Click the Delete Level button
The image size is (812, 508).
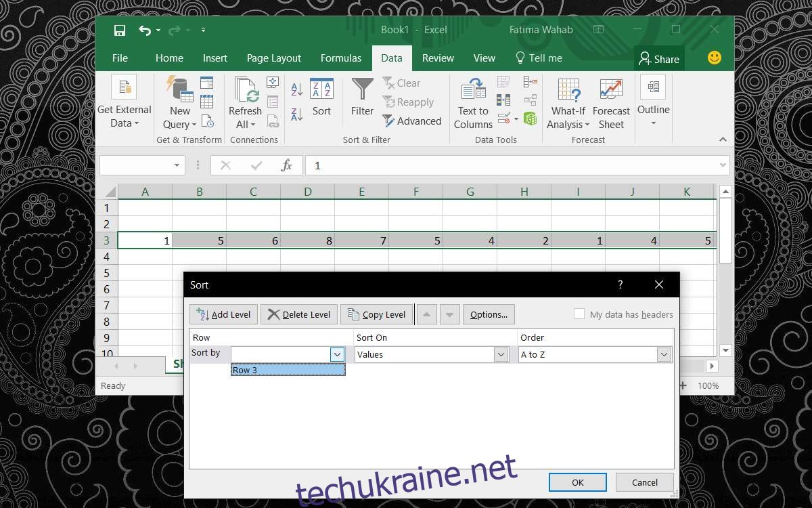298,314
